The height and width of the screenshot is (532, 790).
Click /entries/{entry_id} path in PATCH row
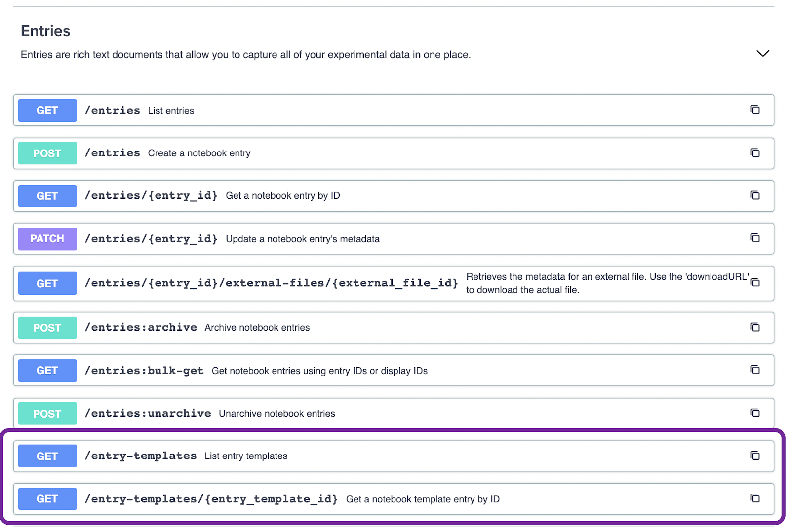pos(151,239)
